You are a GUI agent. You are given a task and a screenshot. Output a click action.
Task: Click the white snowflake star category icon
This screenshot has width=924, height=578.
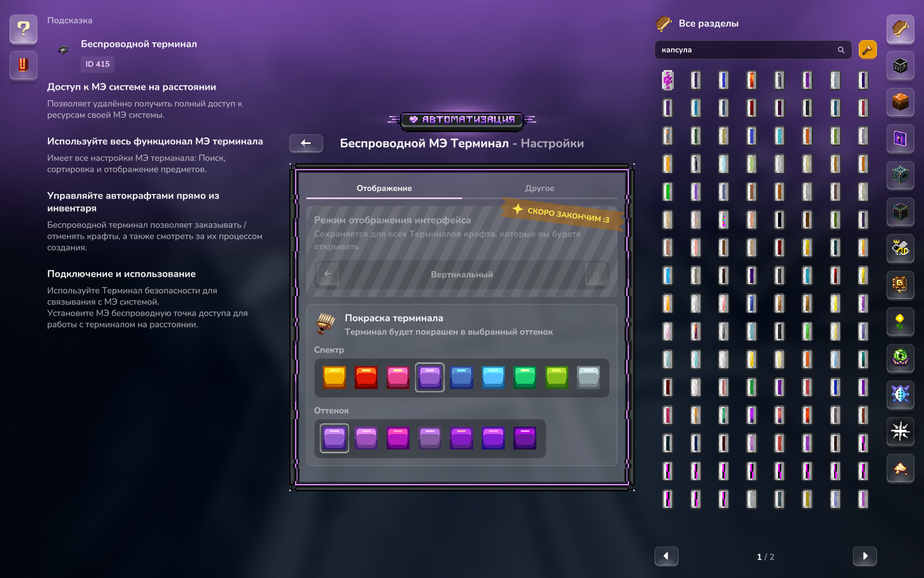pyautogui.click(x=900, y=431)
